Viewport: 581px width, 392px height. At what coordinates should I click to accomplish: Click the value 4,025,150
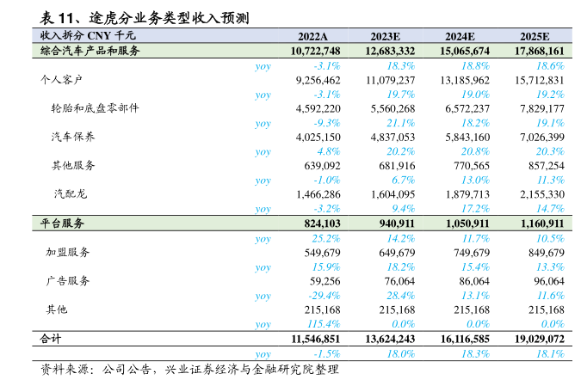pos(318,138)
